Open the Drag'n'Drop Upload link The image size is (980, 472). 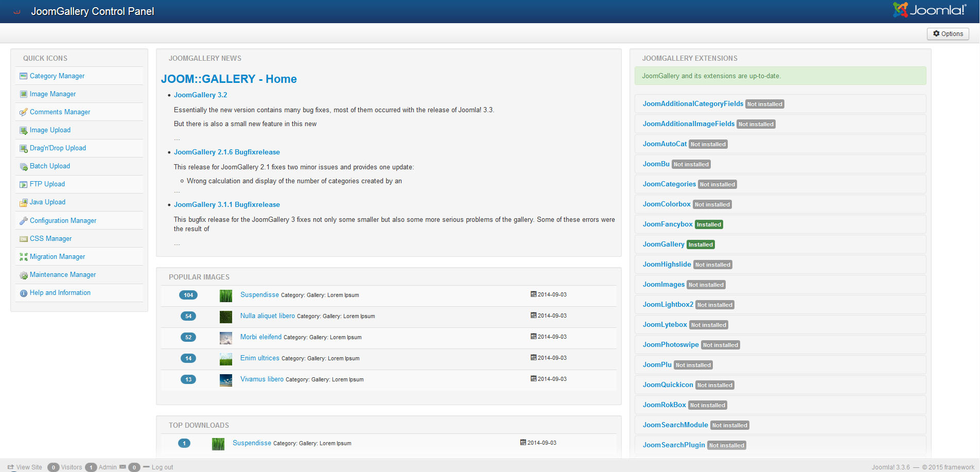(x=58, y=148)
